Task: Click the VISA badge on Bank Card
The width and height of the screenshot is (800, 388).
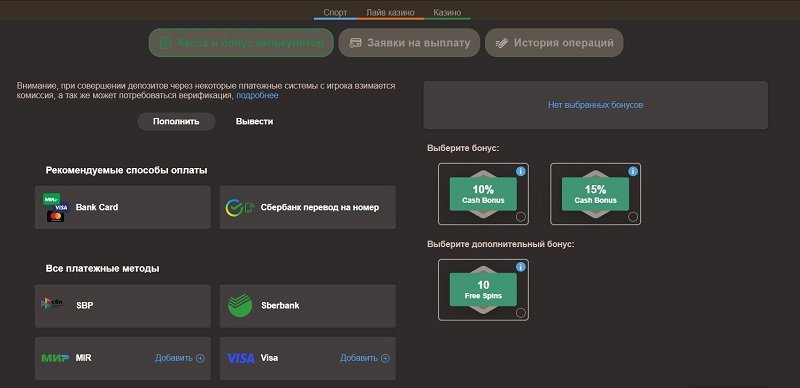Action: click(x=61, y=208)
